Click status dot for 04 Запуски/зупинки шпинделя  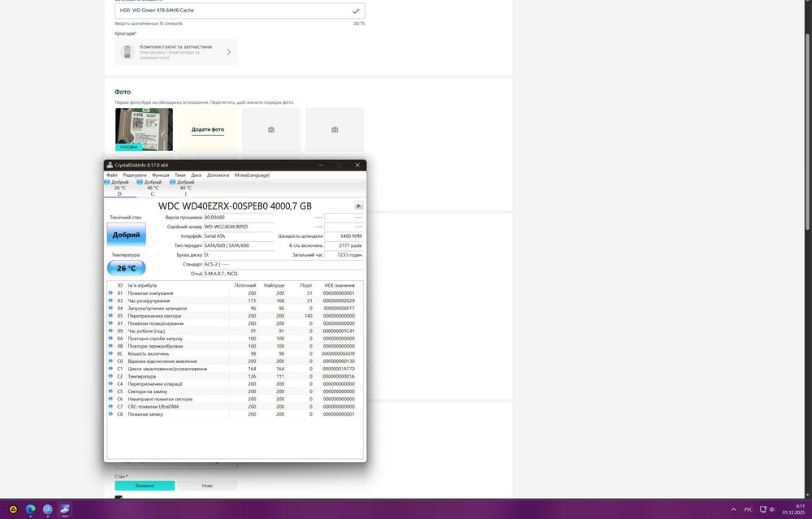pos(110,308)
